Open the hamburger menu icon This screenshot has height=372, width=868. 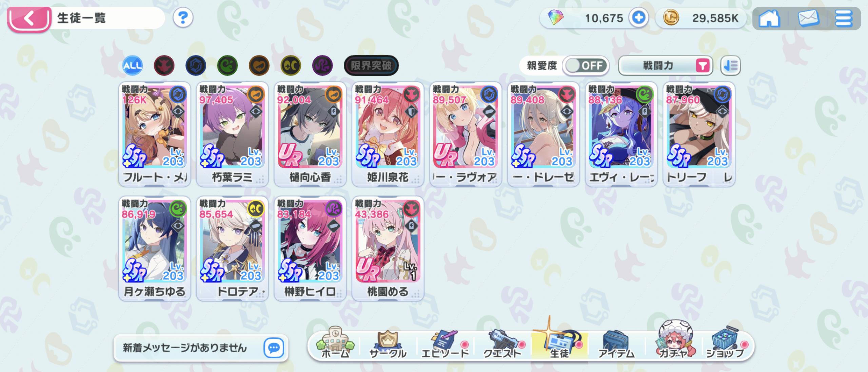(843, 18)
